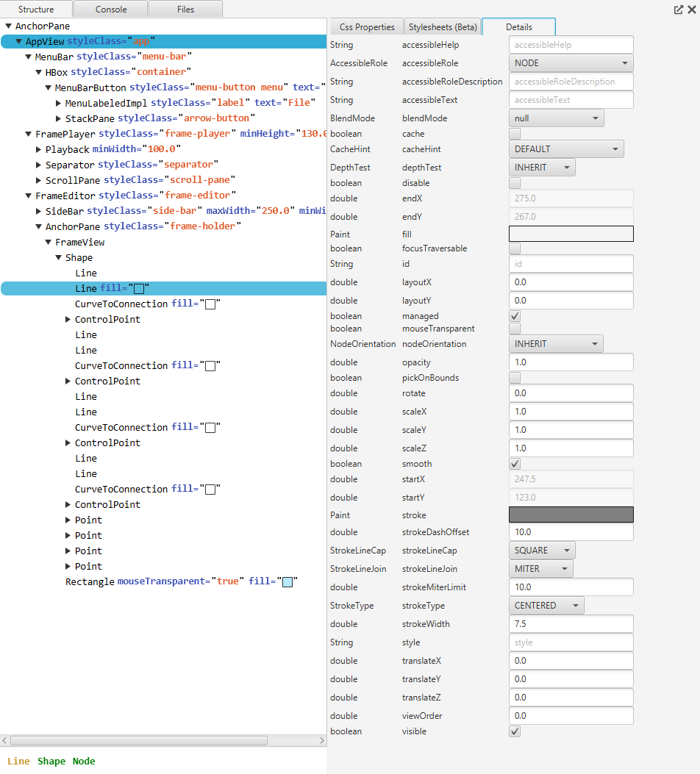Image resolution: width=700 pixels, height=774 pixels.
Task: Uncheck the visible checkbox
Action: 515,731
